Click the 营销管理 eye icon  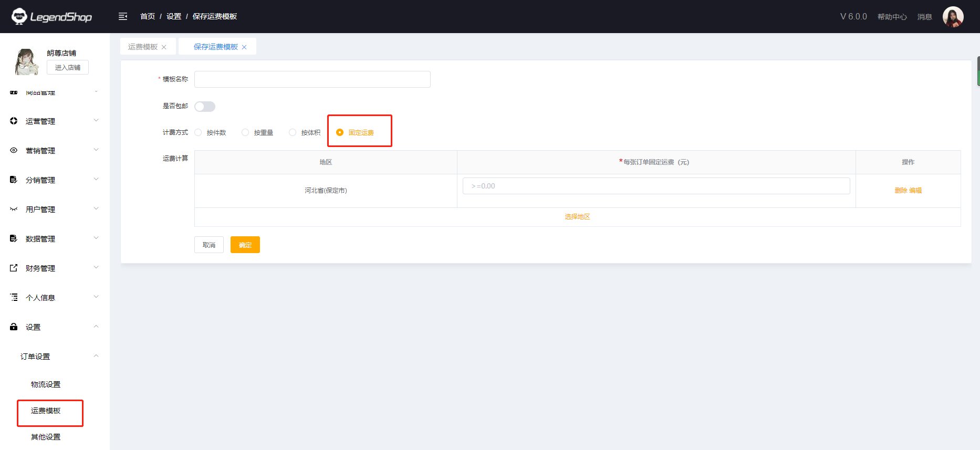(x=14, y=150)
